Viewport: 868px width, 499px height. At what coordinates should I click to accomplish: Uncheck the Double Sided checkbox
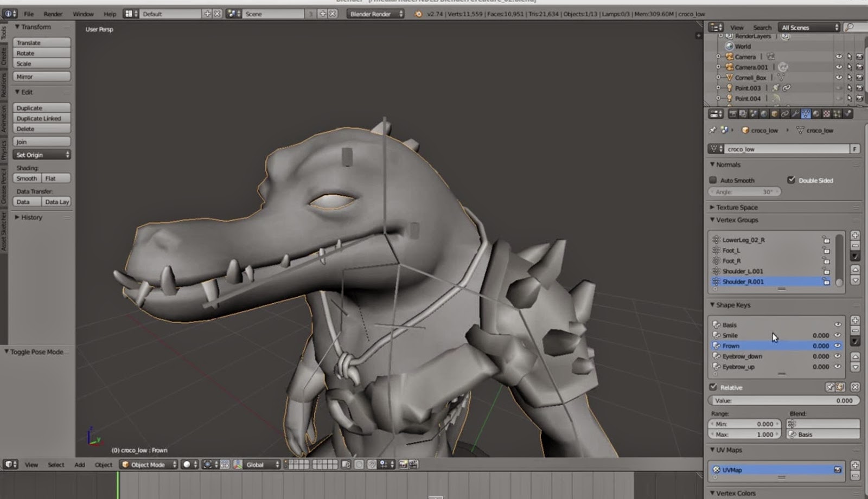tap(791, 180)
